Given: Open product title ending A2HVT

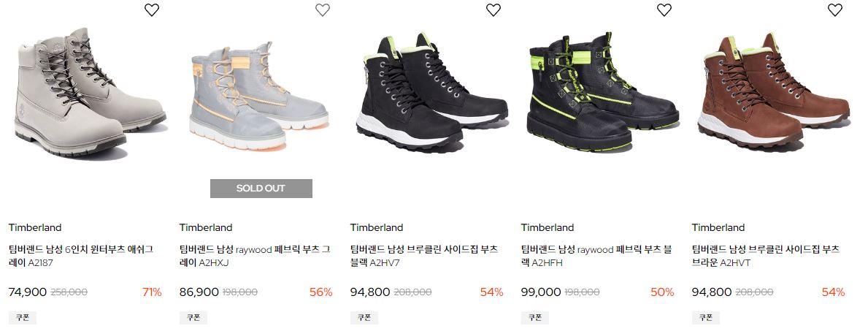Looking at the screenshot, I should 766,256.
